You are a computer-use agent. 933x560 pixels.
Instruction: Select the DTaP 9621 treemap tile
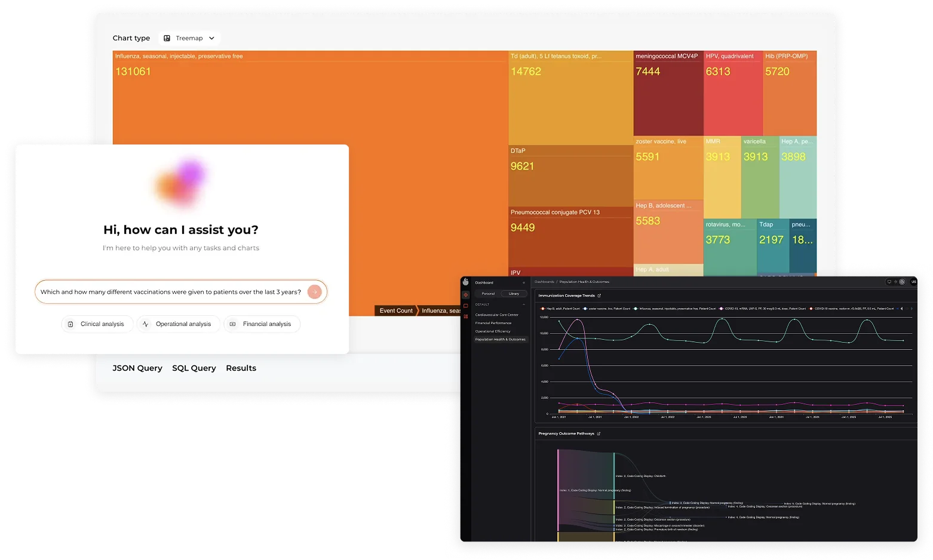point(570,176)
